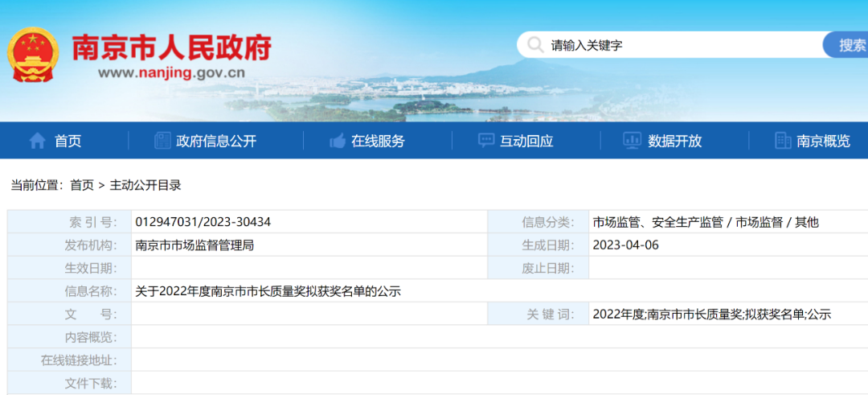Click the national emblem logo
The width and height of the screenshot is (868, 395).
click(33, 55)
